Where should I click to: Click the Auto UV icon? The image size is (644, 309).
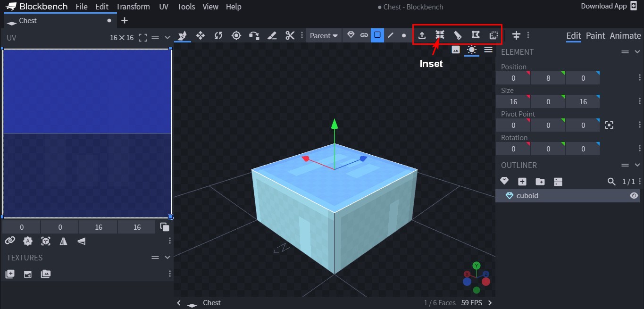(x=28, y=241)
